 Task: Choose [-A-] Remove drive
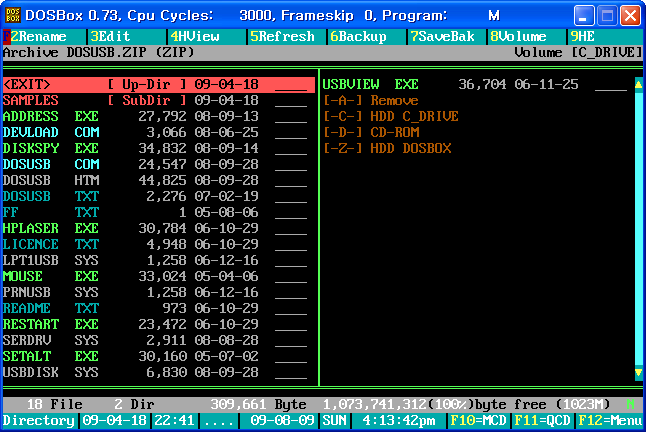tap(371, 100)
